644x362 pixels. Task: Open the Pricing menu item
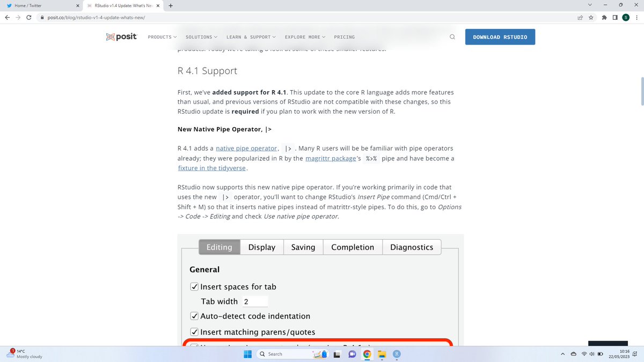[344, 37]
